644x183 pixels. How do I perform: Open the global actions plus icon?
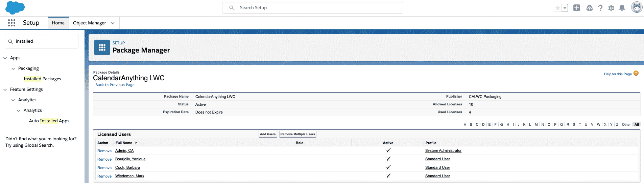click(577, 8)
